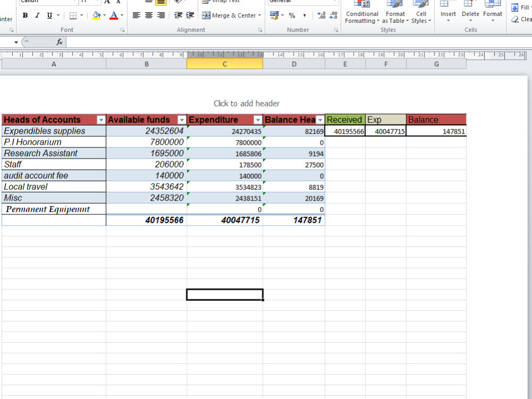Toggle Underline formatting
Image resolution: width=532 pixels, height=399 pixels.
pyautogui.click(x=49, y=15)
